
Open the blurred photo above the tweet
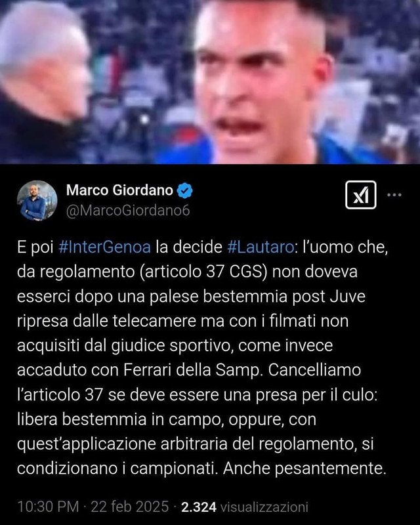pyautogui.click(x=210, y=81)
